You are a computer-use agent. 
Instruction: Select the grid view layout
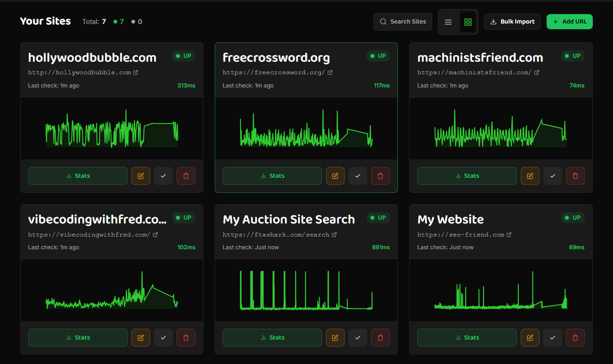click(468, 21)
